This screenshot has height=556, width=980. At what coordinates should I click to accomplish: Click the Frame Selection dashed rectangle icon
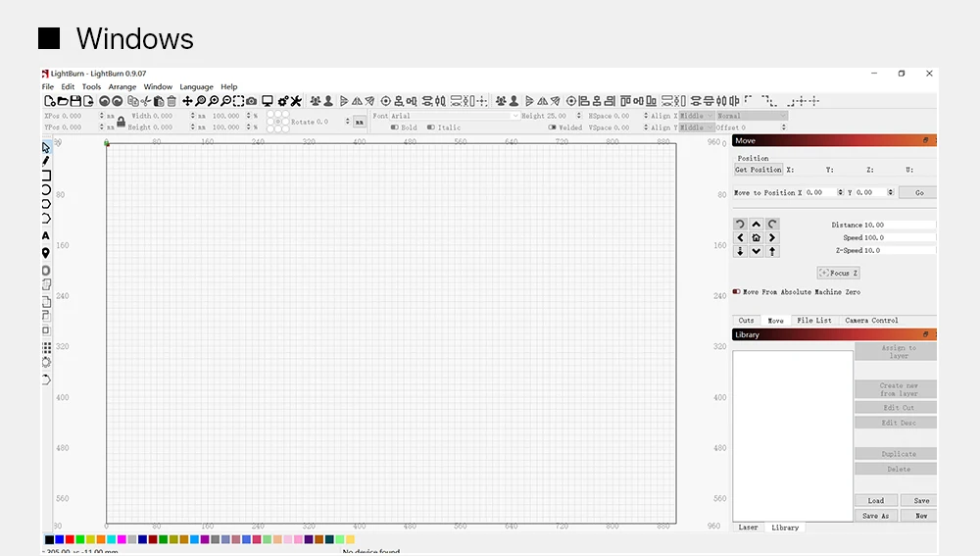239,101
